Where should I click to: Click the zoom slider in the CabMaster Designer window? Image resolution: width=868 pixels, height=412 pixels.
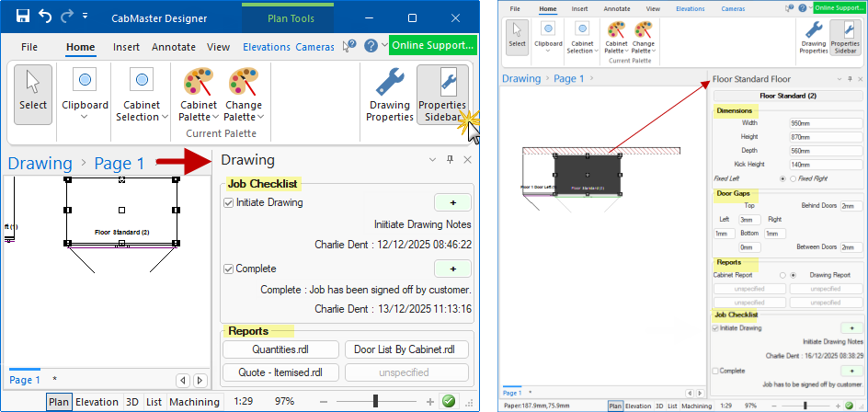click(x=375, y=402)
